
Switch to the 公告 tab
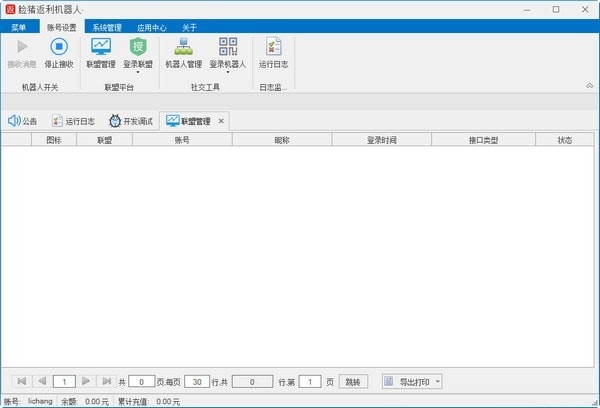(x=23, y=121)
